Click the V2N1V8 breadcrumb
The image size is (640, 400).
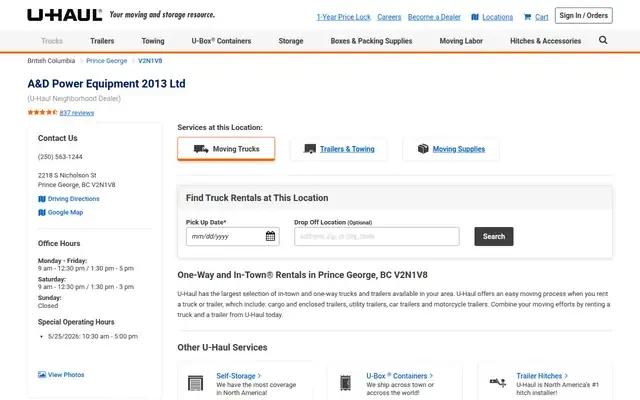tap(150, 61)
